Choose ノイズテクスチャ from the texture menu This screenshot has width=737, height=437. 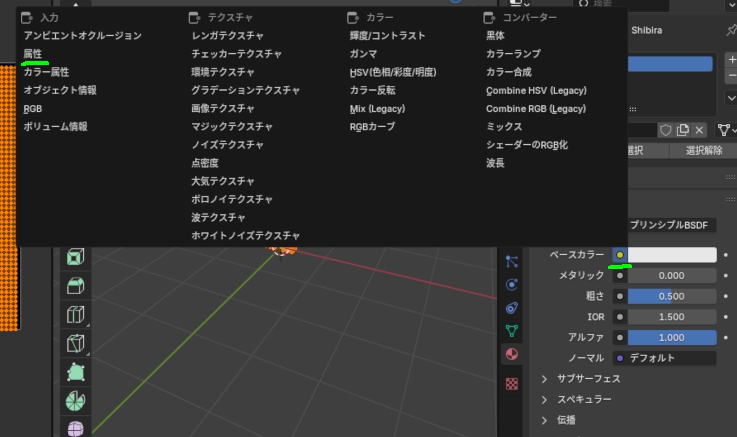(227, 145)
